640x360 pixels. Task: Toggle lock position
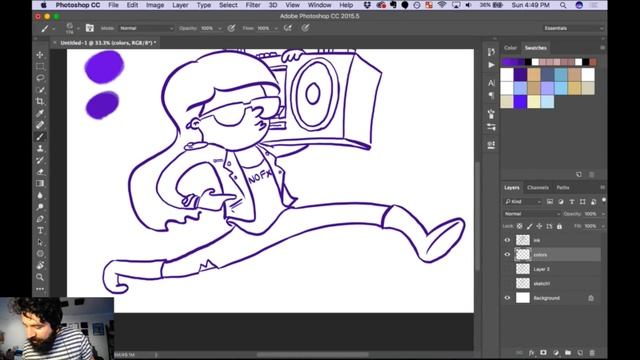tap(539, 226)
